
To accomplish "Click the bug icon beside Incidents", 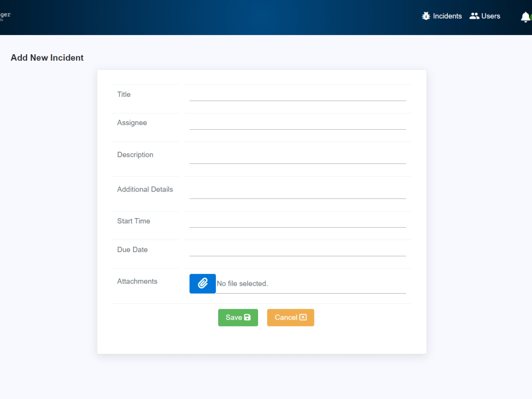I will (426, 16).
